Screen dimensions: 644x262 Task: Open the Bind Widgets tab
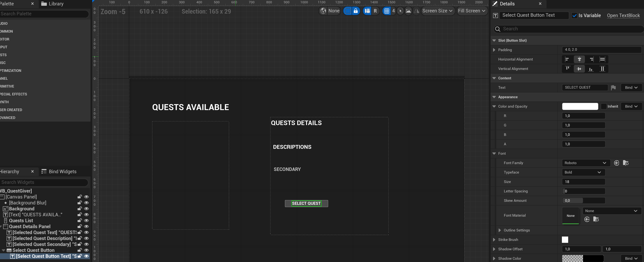pyautogui.click(x=59, y=172)
